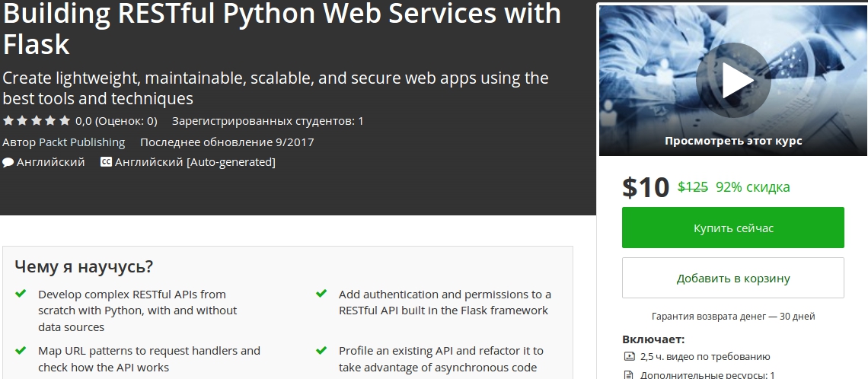This screenshot has width=868, height=379.
Task: Click the fifth star in the rating
Action: tap(65, 120)
